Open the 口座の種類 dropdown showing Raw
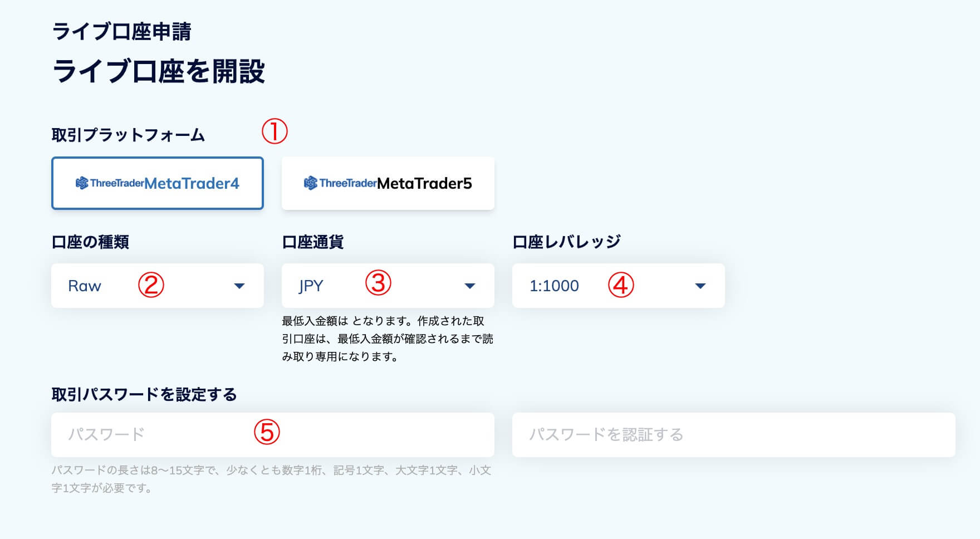Image resolution: width=980 pixels, height=539 pixels. pyautogui.click(x=157, y=286)
